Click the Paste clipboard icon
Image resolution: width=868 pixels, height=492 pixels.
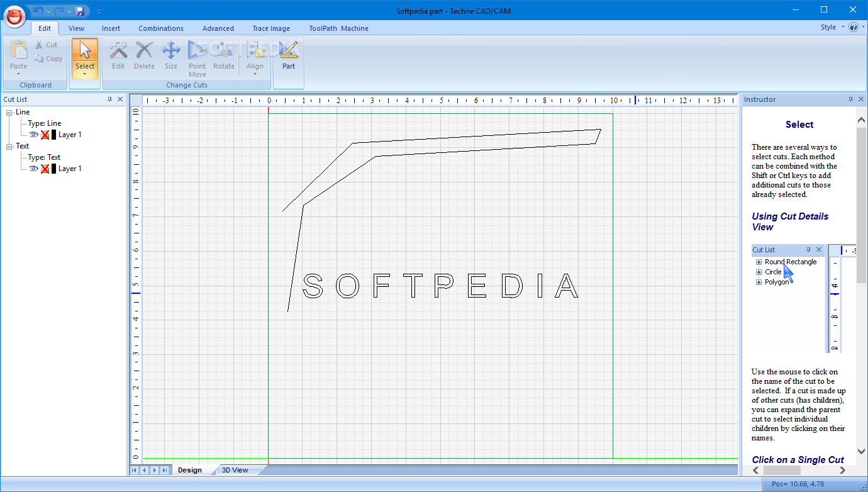pos(18,50)
